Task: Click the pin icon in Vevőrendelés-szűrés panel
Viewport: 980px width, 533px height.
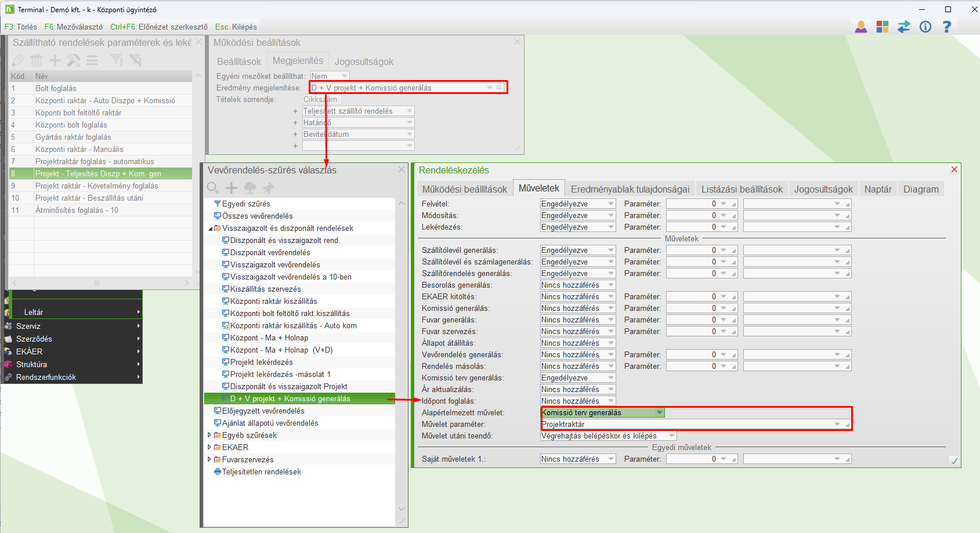Action: tap(268, 188)
